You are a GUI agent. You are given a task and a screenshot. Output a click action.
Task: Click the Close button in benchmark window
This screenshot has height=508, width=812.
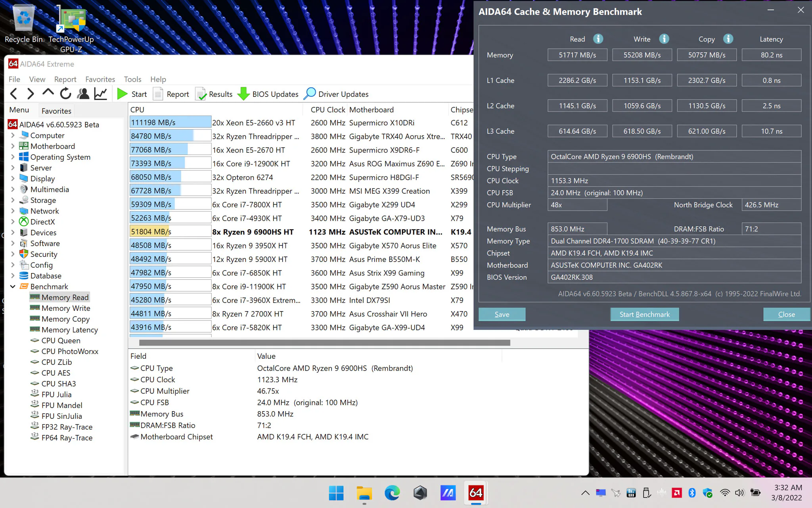786,314
